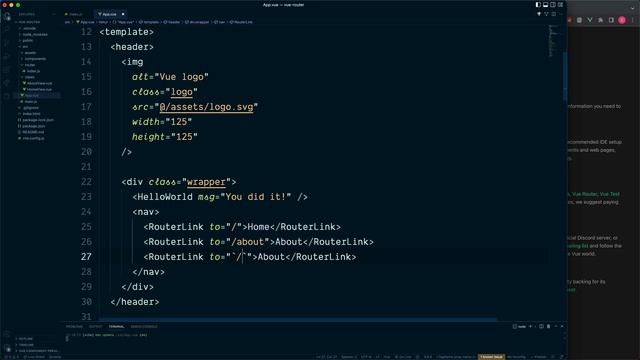Image resolution: width=640 pixels, height=360 pixels.
Task: Expand the assets folder
Action: pyautogui.click(x=30, y=53)
